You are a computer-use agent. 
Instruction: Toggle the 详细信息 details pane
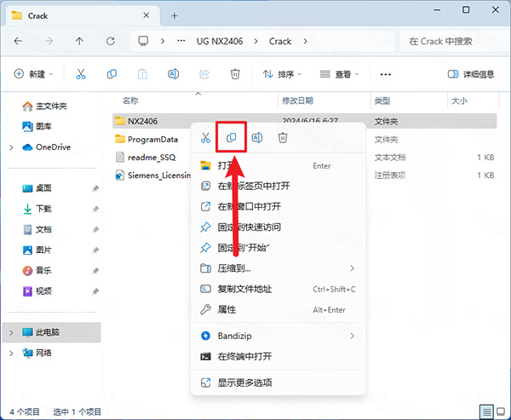[x=471, y=74]
